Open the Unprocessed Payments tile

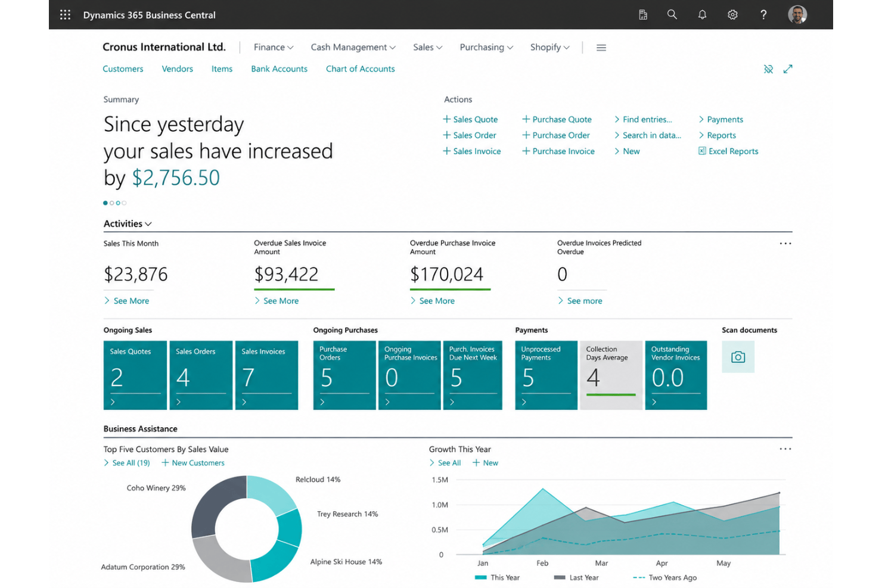546,375
